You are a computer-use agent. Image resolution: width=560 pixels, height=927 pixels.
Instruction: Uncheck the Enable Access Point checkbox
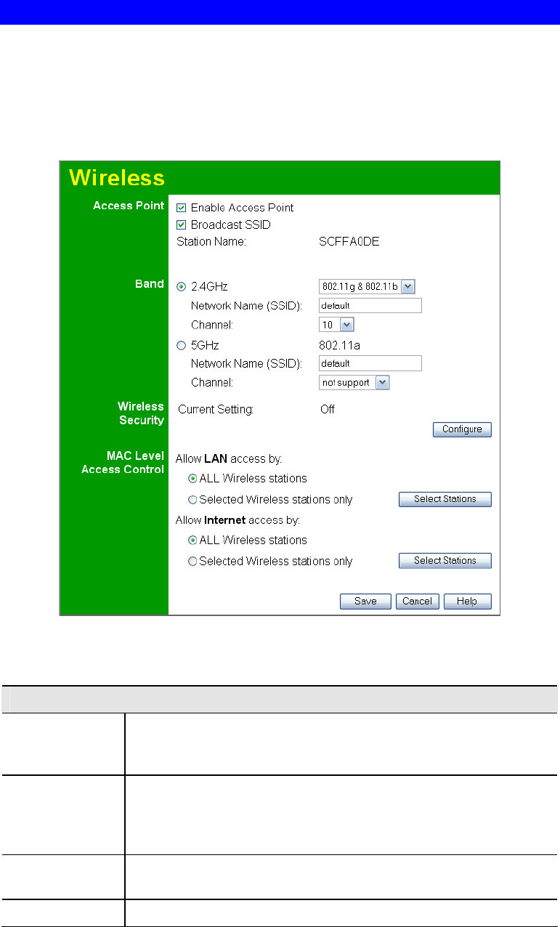click(x=182, y=208)
